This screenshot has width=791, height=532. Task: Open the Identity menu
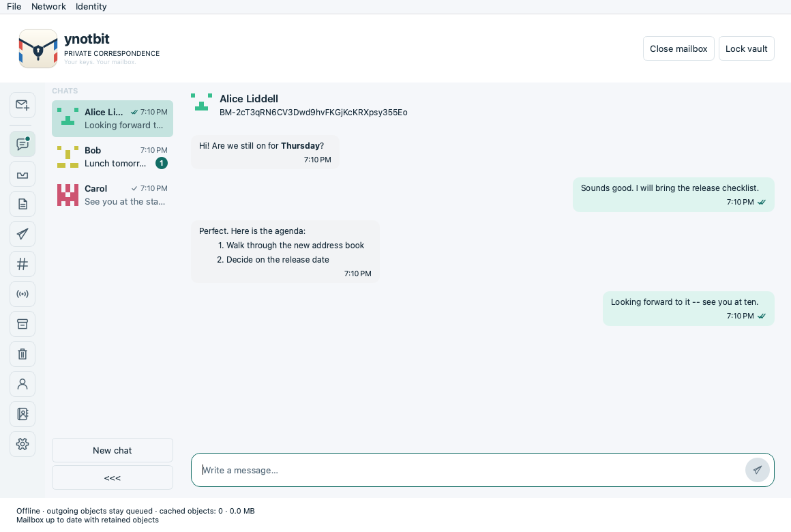point(91,7)
